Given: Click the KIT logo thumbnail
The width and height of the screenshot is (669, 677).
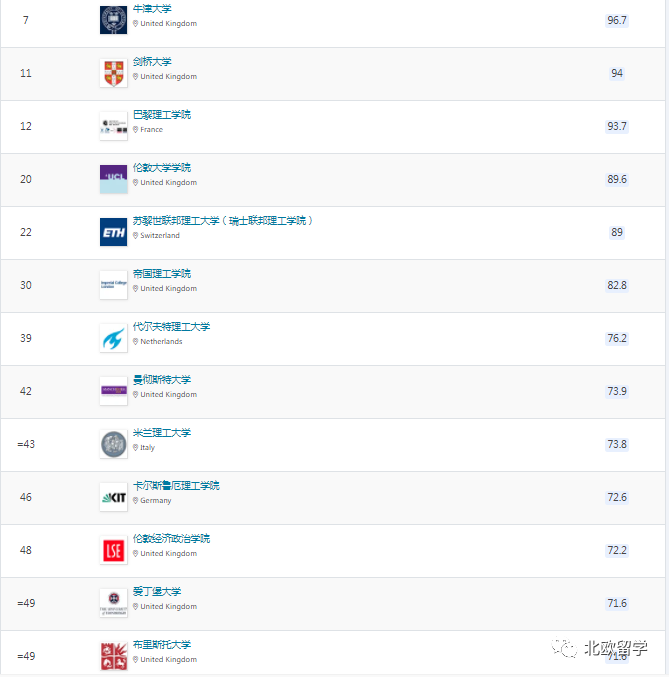Looking at the screenshot, I should [x=114, y=497].
